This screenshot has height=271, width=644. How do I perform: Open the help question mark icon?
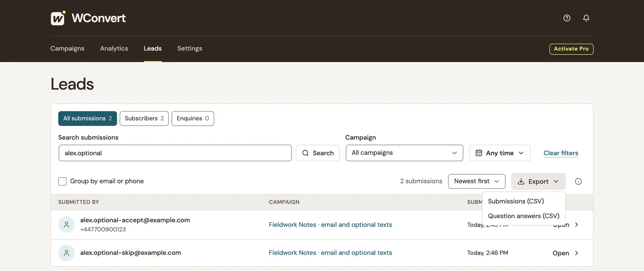pyautogui.click(x=567, y=18)
